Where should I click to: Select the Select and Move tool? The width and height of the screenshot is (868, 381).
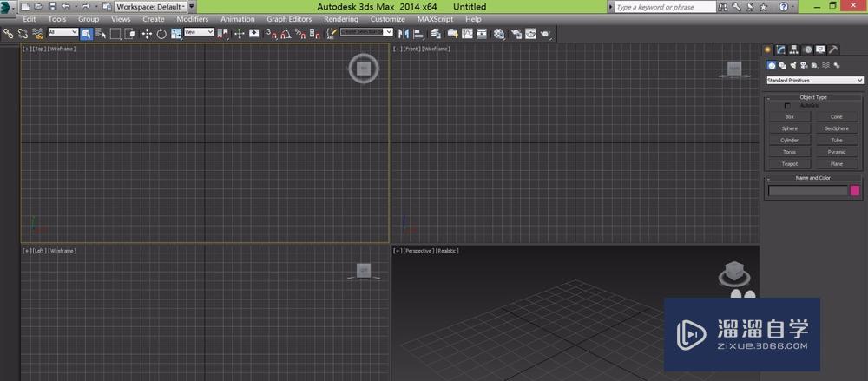(x=147, y=34)
